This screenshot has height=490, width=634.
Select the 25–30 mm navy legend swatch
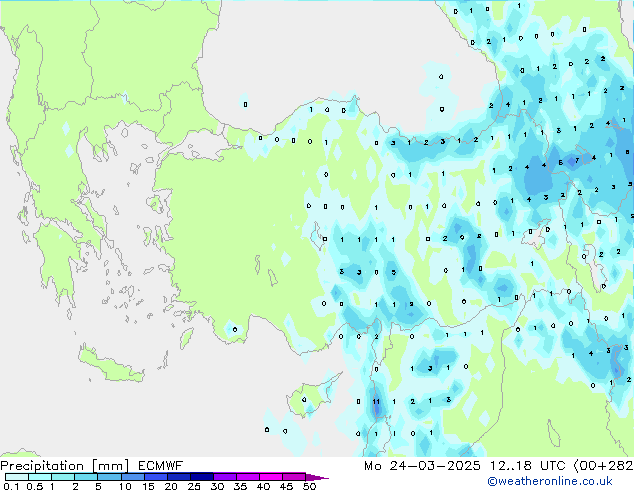click(201, 477)
